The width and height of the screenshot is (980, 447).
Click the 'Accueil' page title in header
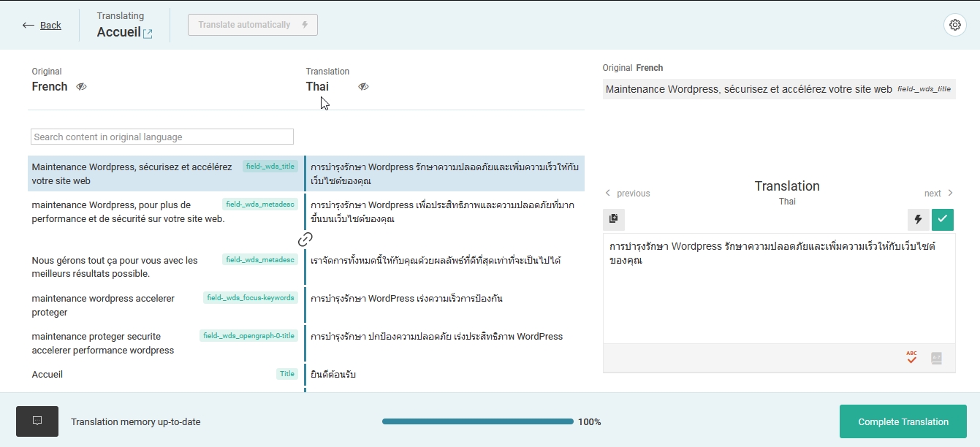(x=118, y=32)
